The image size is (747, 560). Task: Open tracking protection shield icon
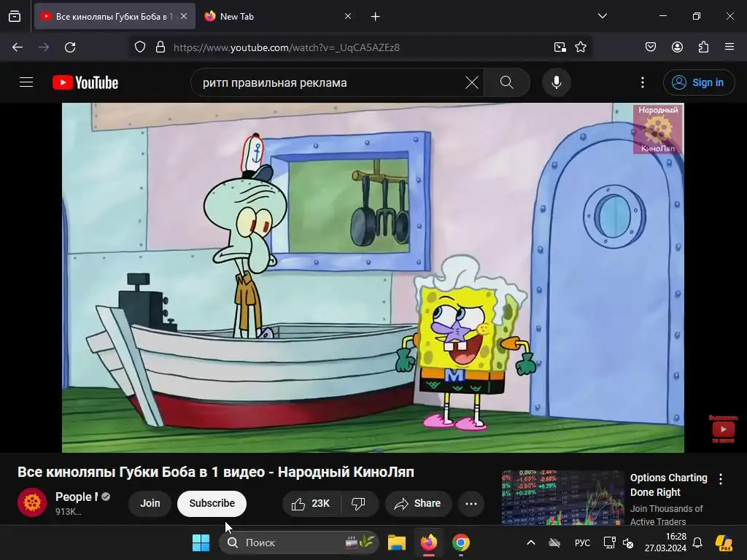[x=139, y=47]
